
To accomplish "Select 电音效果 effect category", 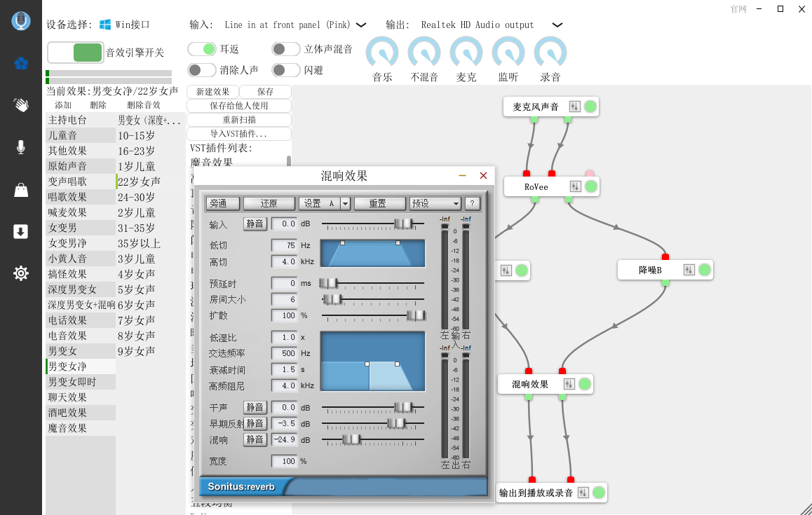I will coord(81,336).
